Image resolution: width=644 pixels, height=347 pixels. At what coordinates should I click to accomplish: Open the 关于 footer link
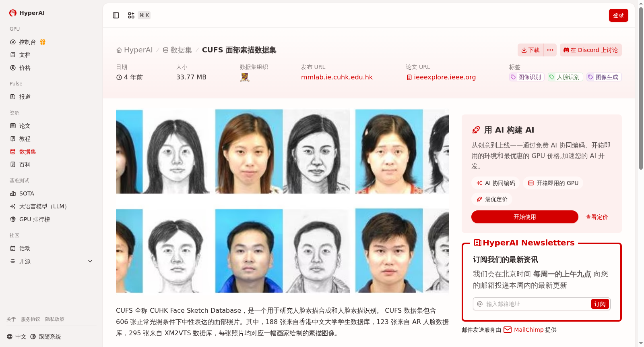click(11, 319)
